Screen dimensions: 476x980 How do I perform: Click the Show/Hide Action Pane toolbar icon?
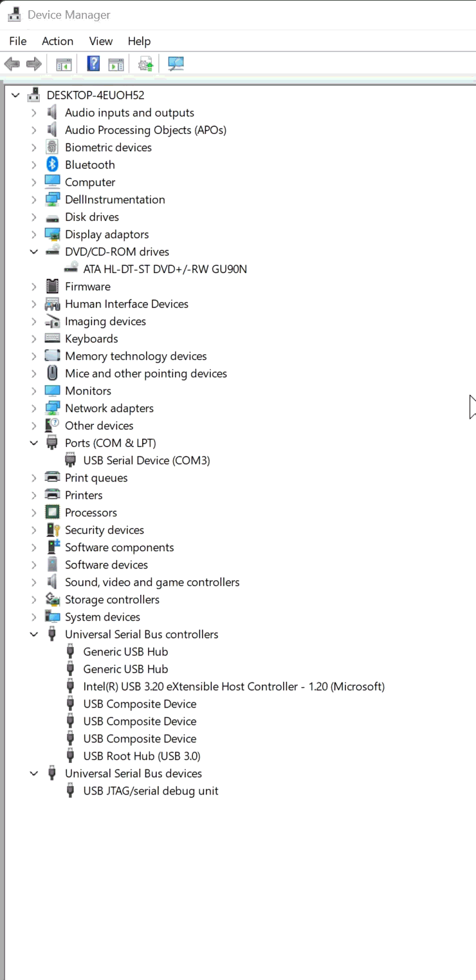(116, 64)
